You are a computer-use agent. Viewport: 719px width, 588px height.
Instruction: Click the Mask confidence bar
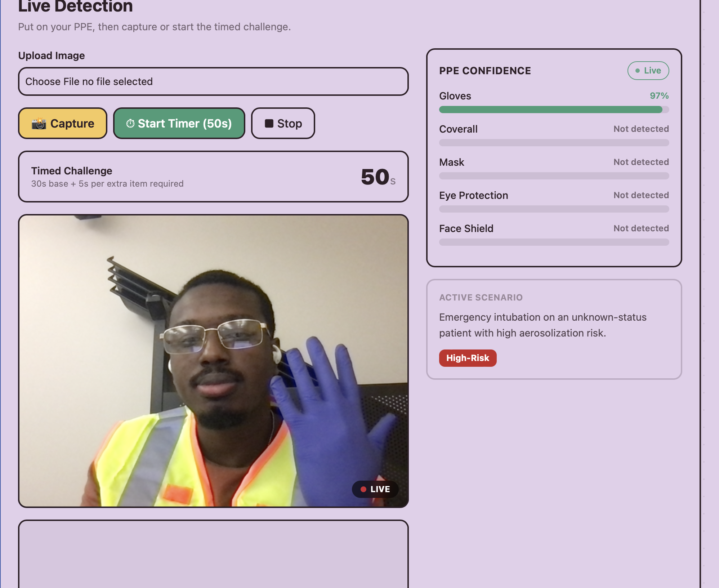pyautogui.click(x=554, y=176)
